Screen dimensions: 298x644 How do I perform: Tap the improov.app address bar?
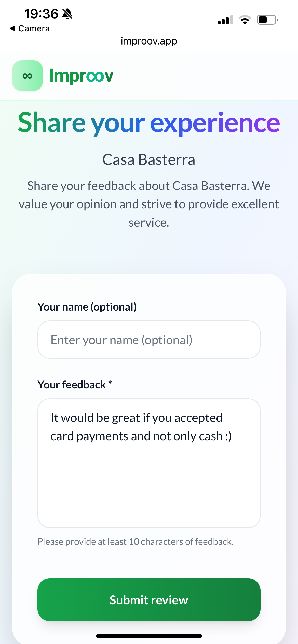point(149,41)
